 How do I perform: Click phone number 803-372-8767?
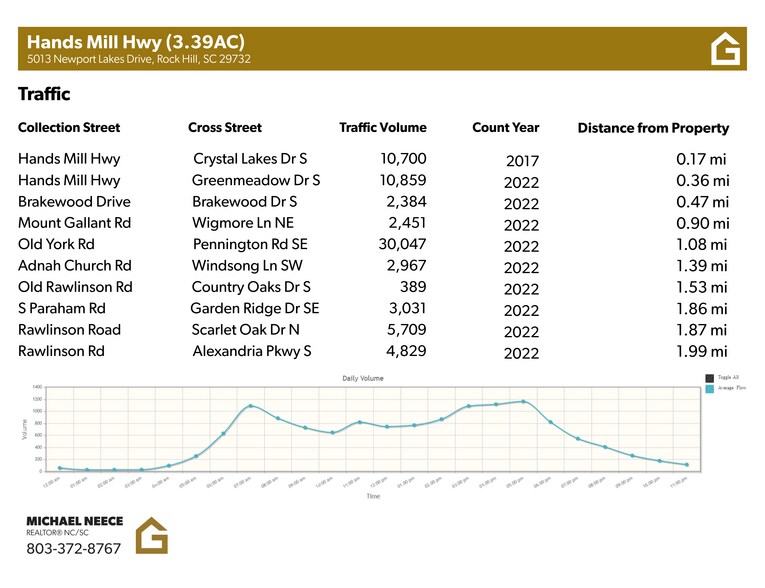pos(73,548)
